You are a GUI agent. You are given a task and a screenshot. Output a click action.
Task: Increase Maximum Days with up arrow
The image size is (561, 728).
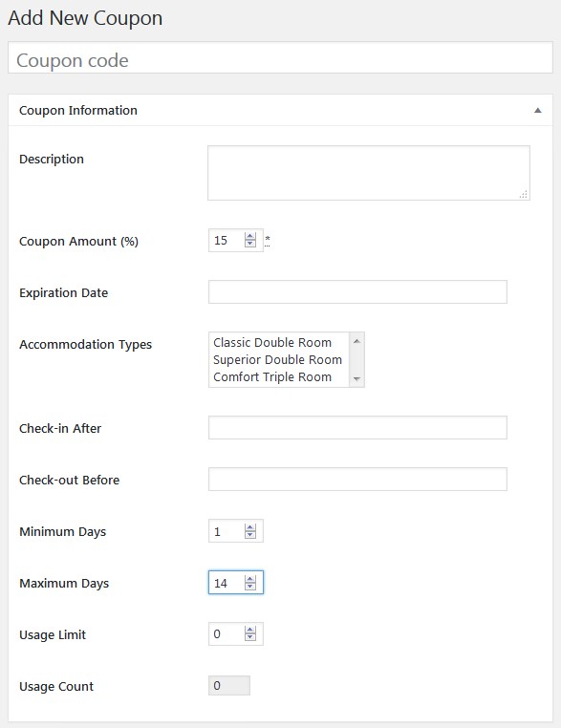(x=250, y=579)
